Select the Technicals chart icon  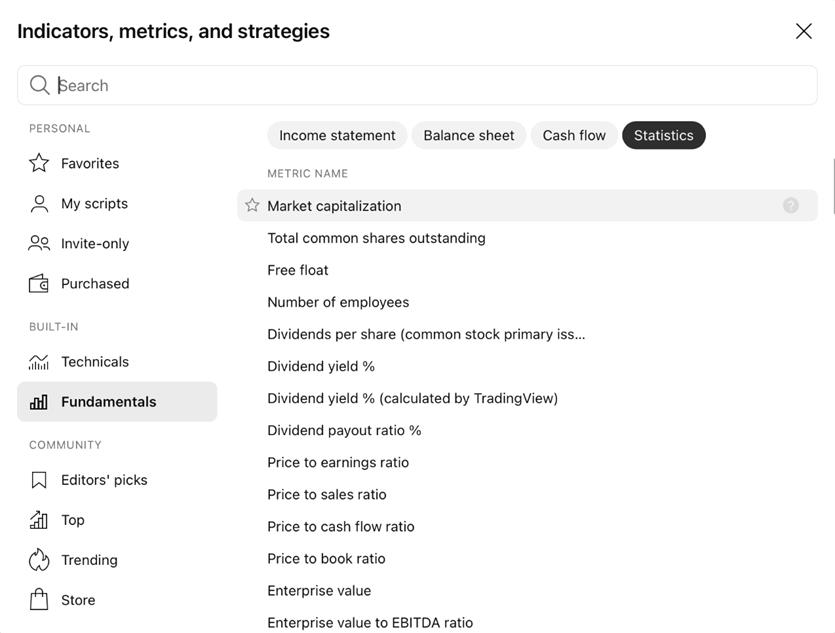(x=39, y=362)
